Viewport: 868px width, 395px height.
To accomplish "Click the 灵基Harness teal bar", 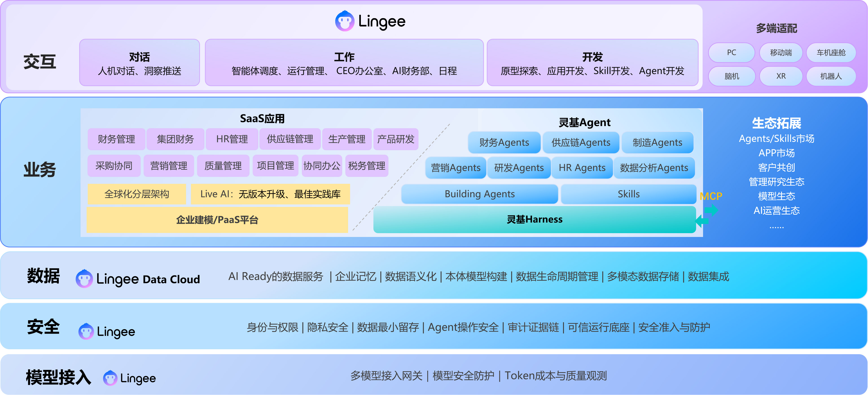I will [x=534, y=219].
